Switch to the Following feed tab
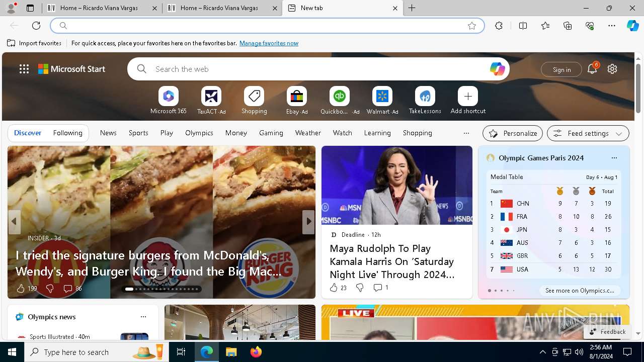The width and height of the screenshot is (644, 362). coord(67,133)
